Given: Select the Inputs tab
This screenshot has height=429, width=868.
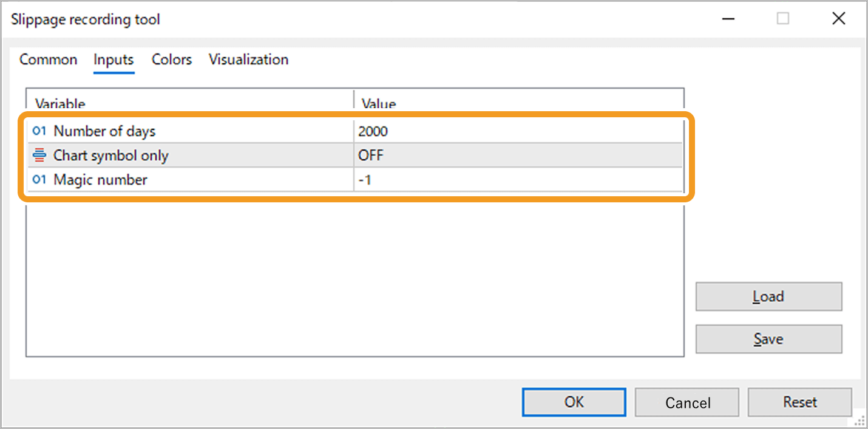Looking at the screenshot, I should point(114,60).
